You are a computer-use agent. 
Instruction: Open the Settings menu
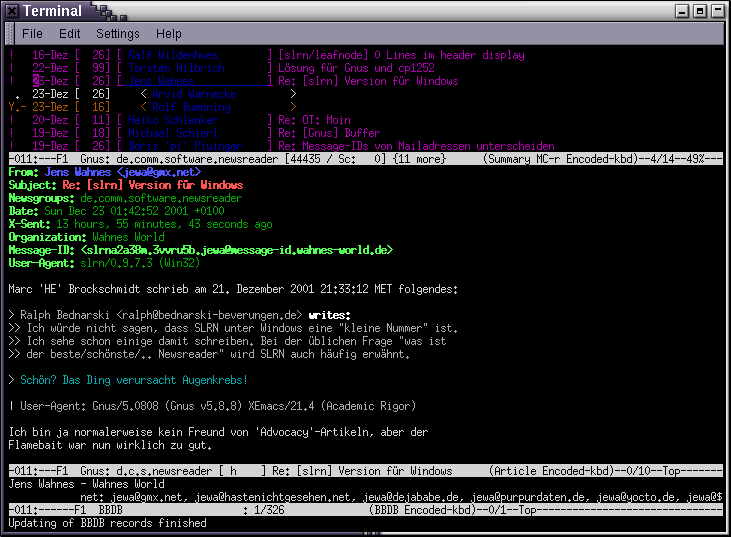coord(118,34)
